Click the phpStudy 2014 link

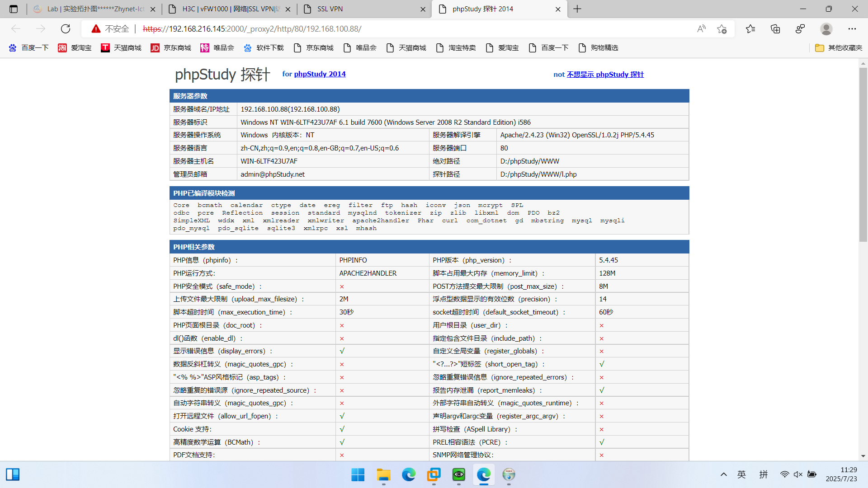[320, 74]
